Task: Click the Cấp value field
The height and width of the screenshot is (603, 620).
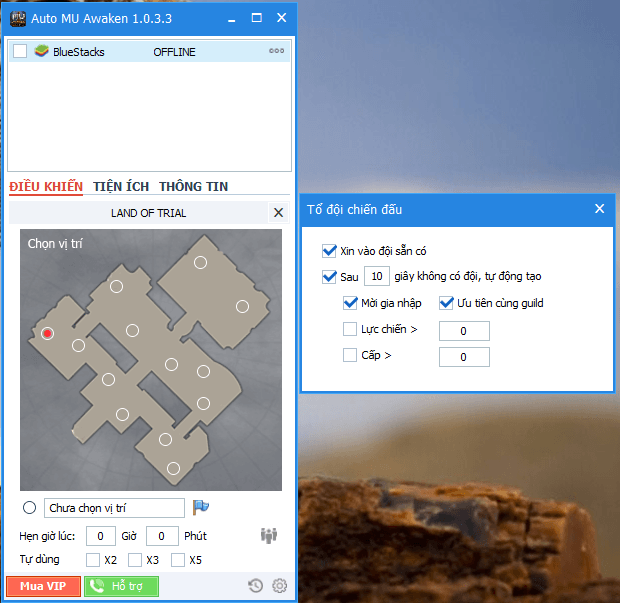Action: point(464,357)
